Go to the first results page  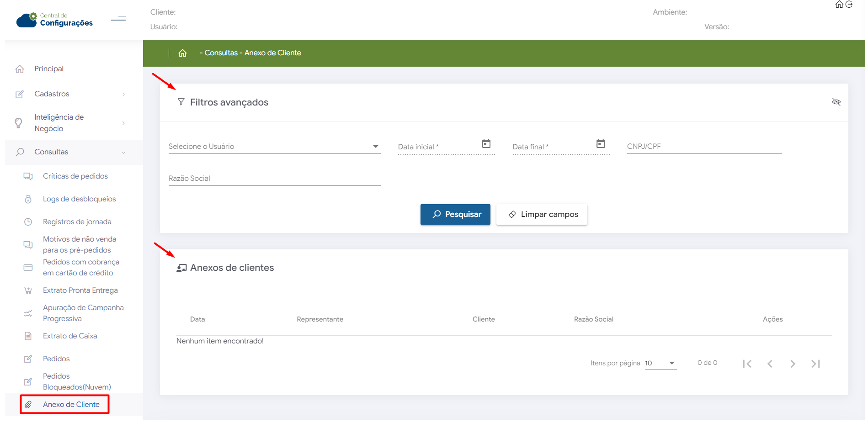[x=747, y=364]
